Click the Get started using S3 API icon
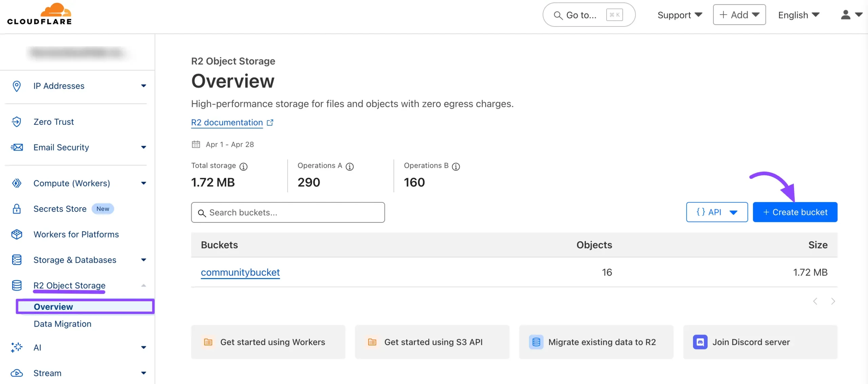868x384 pixels. click(x=372, y=342)
